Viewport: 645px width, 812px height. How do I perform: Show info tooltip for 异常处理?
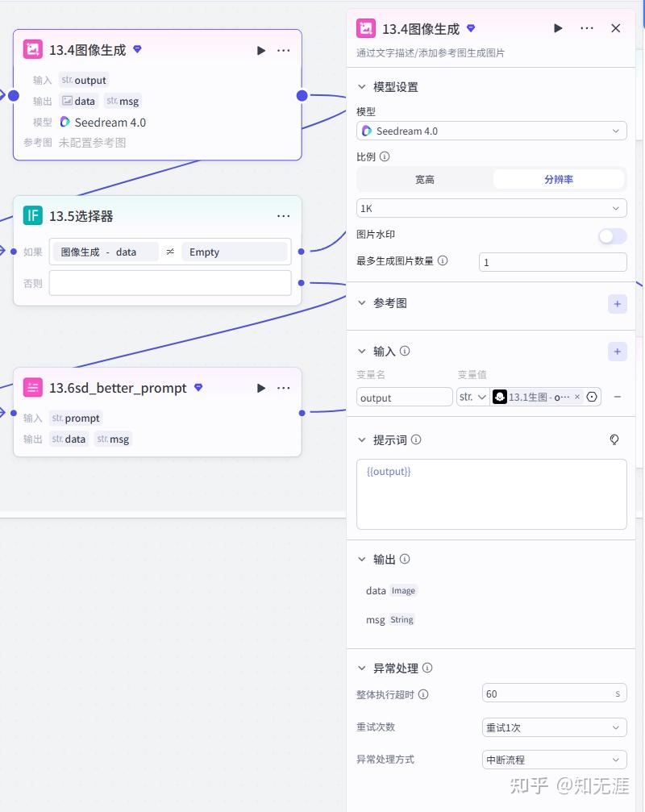(427, 668)
